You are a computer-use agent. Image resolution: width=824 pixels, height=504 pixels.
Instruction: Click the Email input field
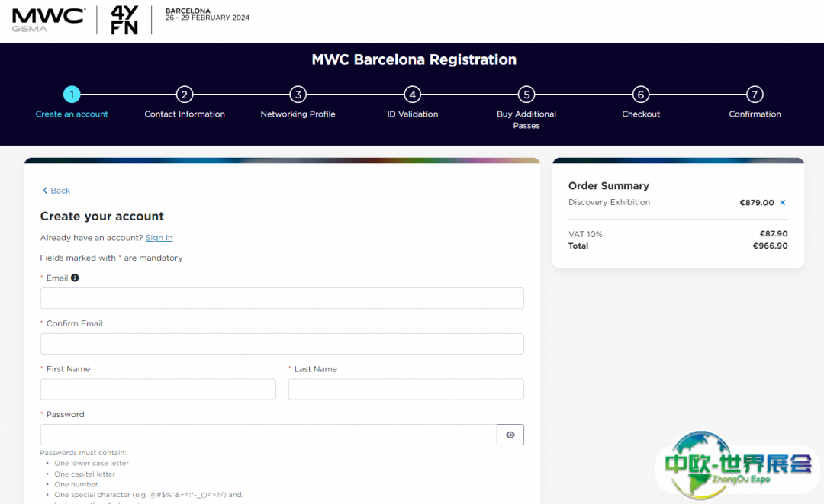(282, 298)
